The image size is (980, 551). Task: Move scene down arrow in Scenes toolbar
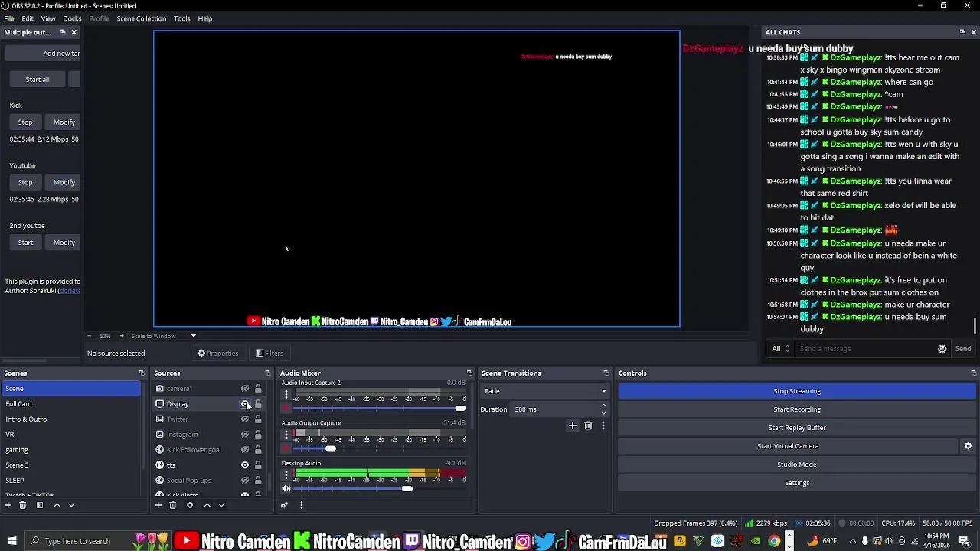71,505
